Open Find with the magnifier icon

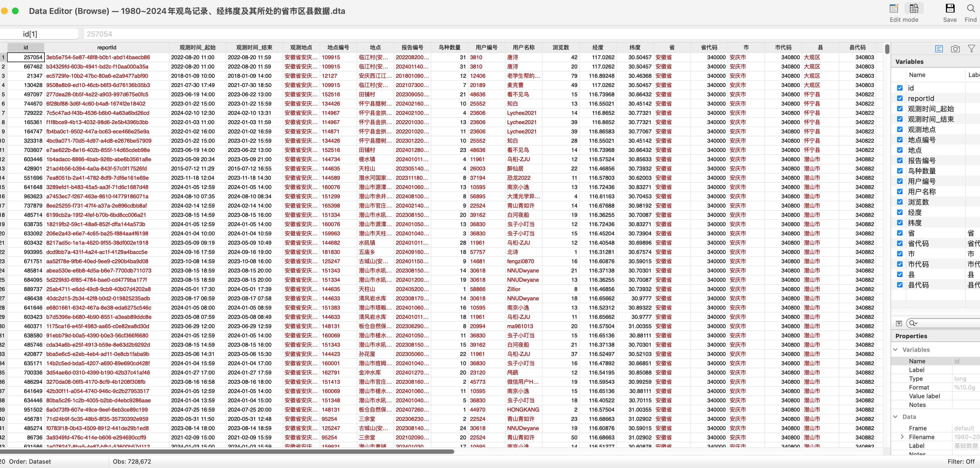click(970, 8)
